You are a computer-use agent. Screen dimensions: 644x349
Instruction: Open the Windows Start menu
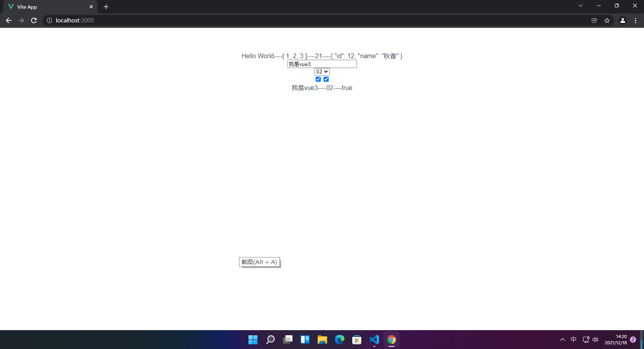coord(253,340)
